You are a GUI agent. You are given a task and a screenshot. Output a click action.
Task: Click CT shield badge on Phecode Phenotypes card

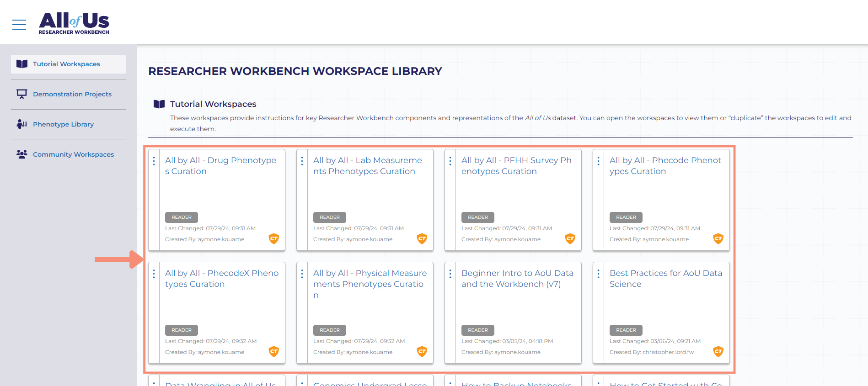pos(718,238)
